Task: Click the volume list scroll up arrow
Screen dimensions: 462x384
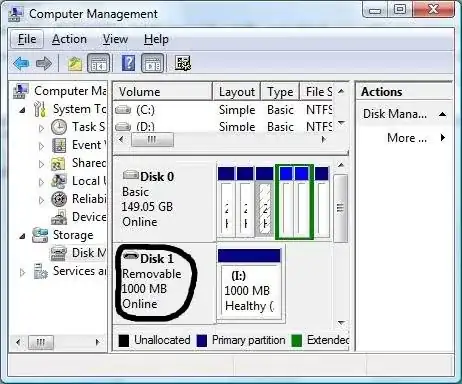Action: coord(341,91)
